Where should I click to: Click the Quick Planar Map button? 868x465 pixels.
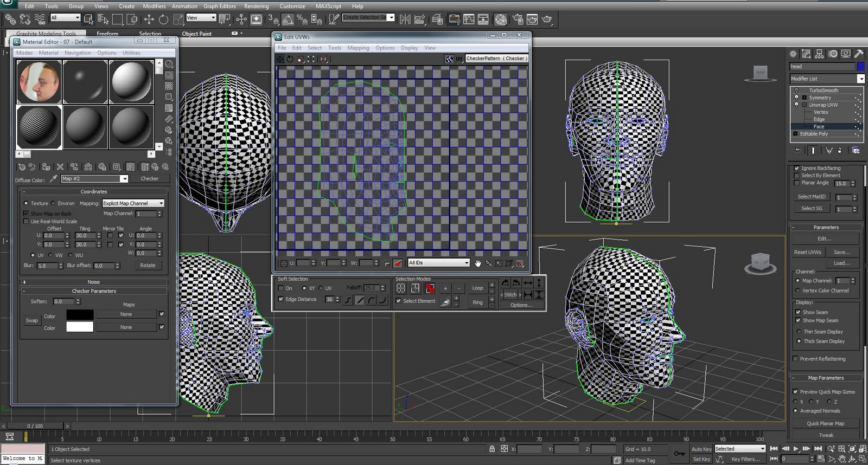pos(825,423)
